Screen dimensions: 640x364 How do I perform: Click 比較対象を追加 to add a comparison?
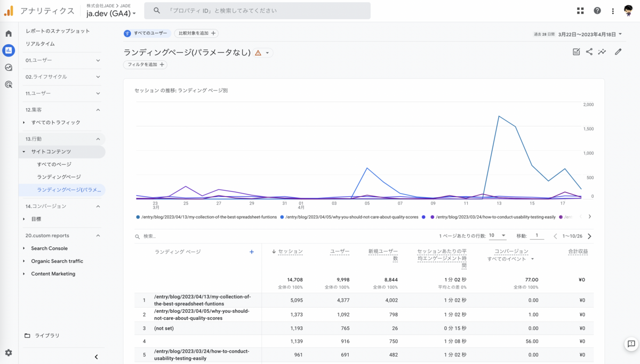pos(197,33)
